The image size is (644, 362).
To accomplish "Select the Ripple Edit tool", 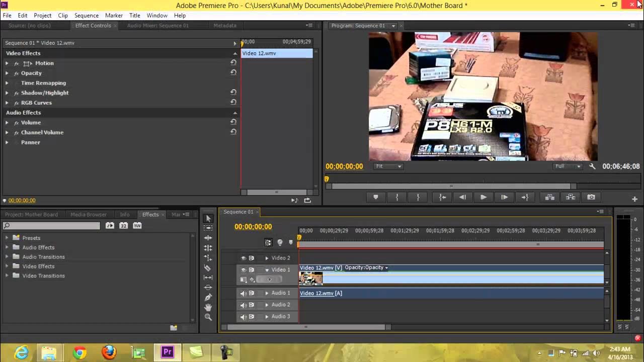I will [x=208, y=238].
